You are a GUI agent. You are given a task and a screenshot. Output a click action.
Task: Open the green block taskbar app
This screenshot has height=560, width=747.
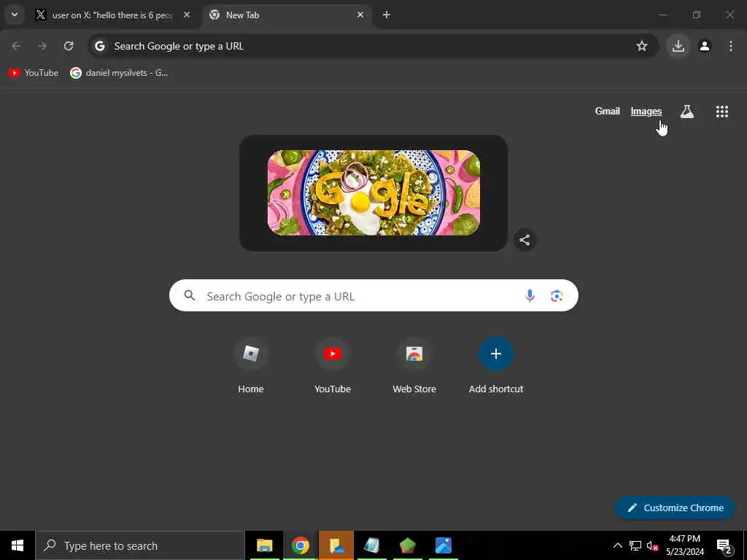coord(408,545)
